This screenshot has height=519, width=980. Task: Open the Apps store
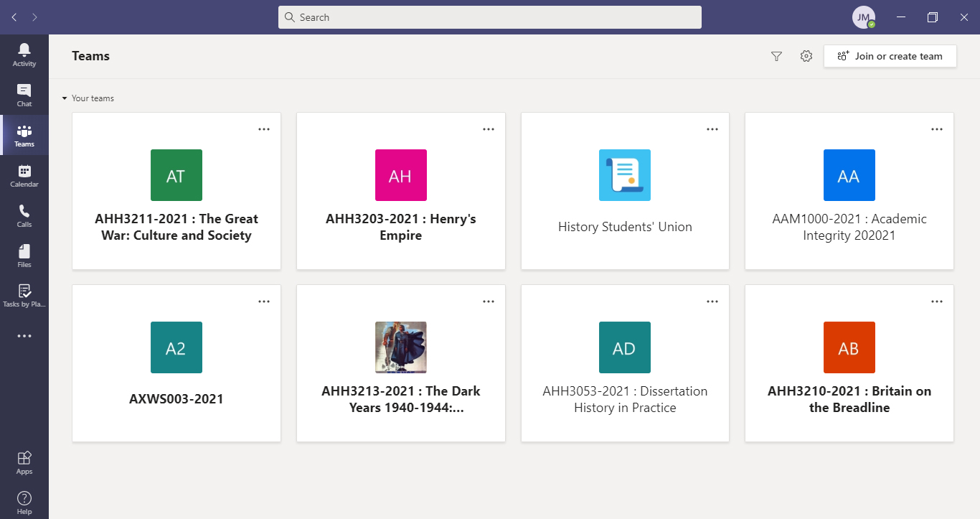[24, 462]
